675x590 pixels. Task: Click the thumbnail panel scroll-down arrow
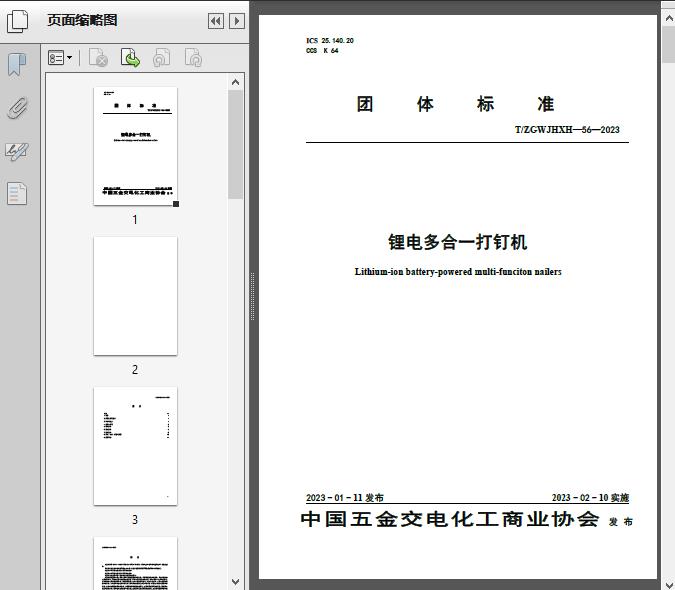pos(235,582)
